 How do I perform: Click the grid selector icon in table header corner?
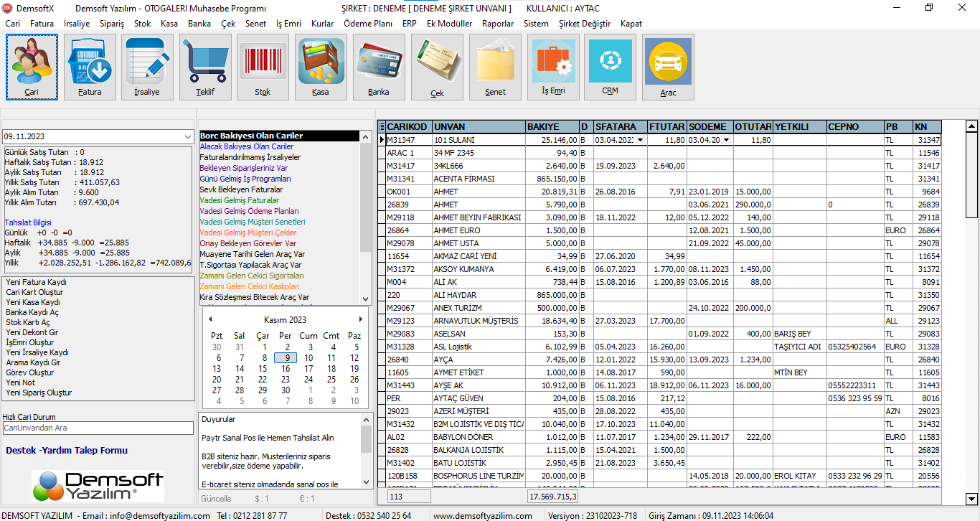click(382, 127)
